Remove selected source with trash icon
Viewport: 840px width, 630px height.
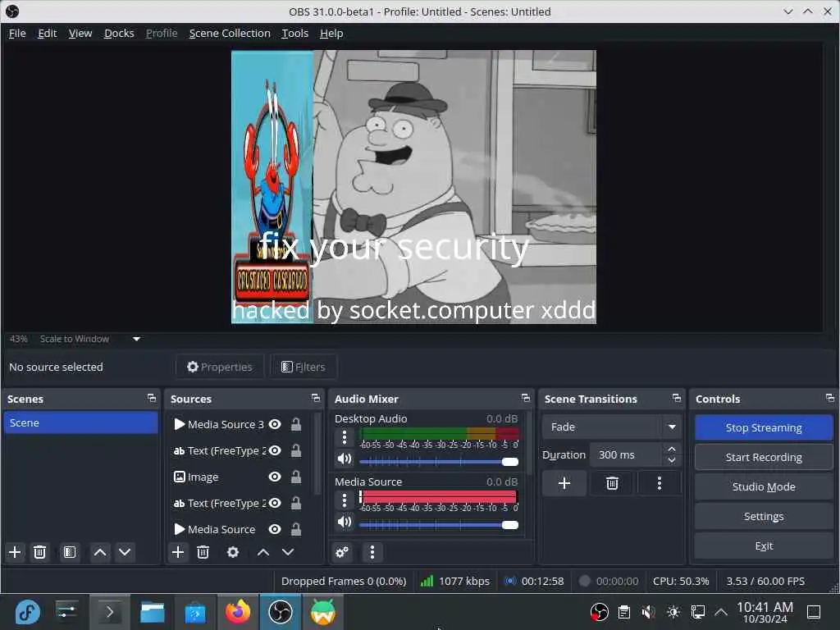203,552
